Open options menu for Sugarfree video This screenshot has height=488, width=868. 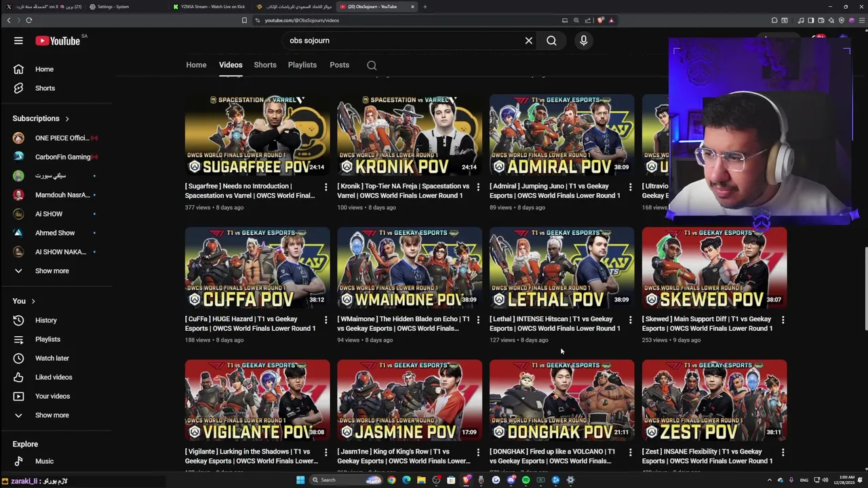coord(326,186)
